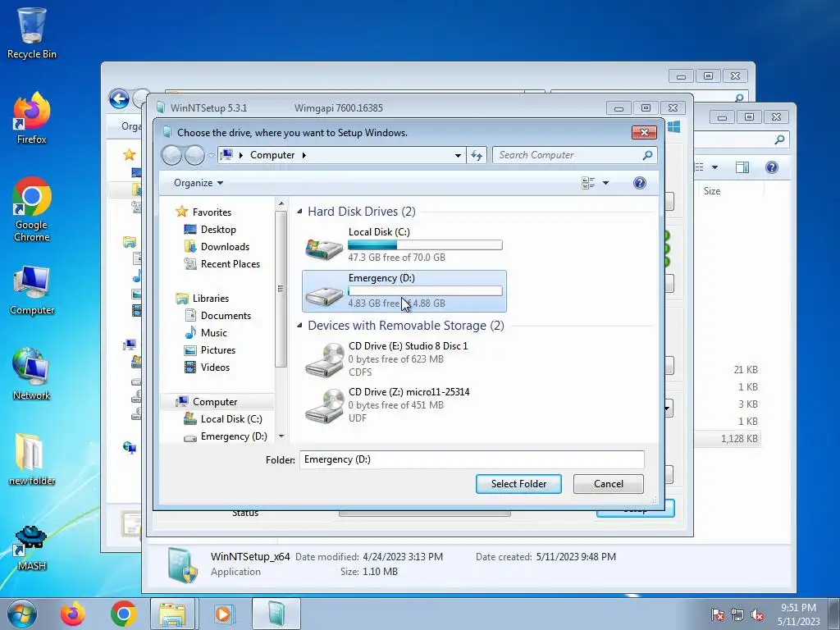Switch to the WinNTSetup taskbar button
840x630 pixels.
click(276, 614)
